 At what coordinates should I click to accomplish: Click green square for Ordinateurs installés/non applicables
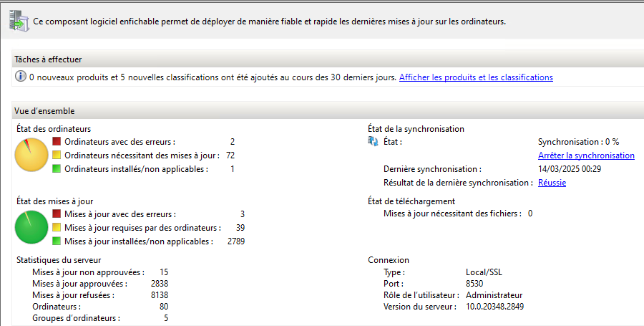click(57, 169)
